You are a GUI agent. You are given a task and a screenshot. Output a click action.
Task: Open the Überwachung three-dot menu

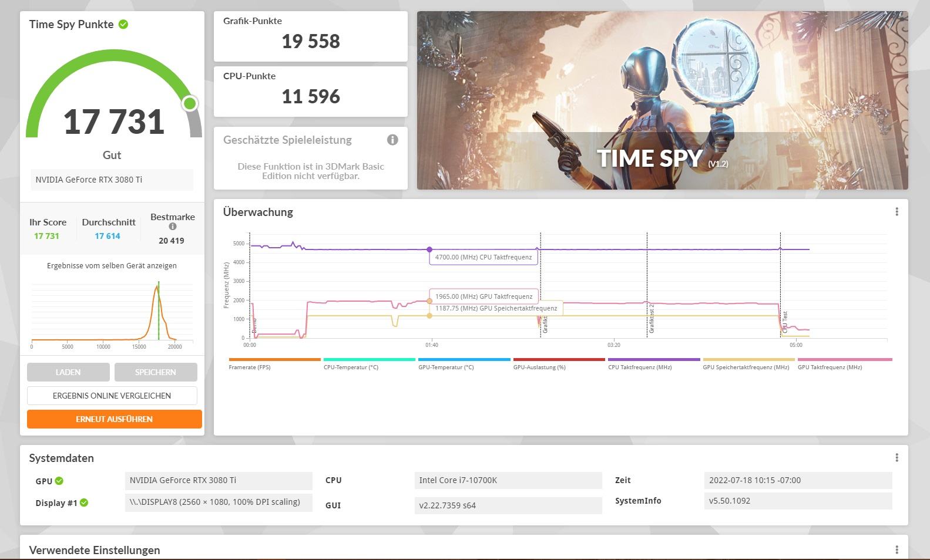(x=897, y=212)
